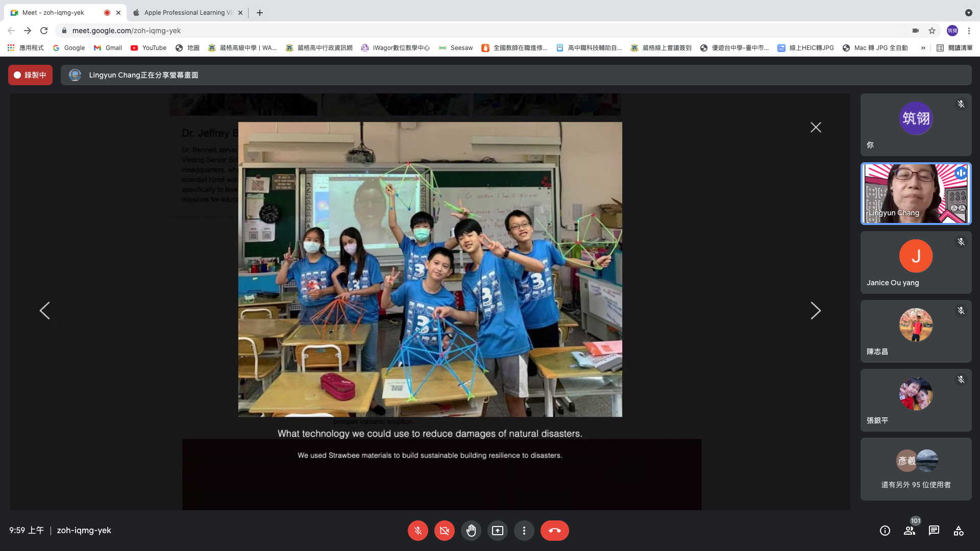This screenshot has height=551, width=980.
Task: Select the Lingyun Chang video tile
Action: point(916,194)
